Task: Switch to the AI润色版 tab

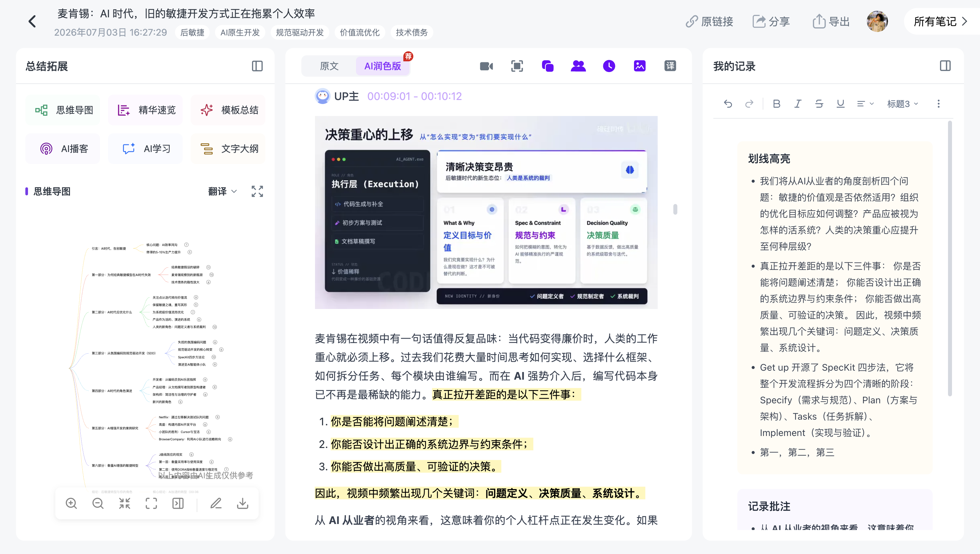Action: [383, 66]
